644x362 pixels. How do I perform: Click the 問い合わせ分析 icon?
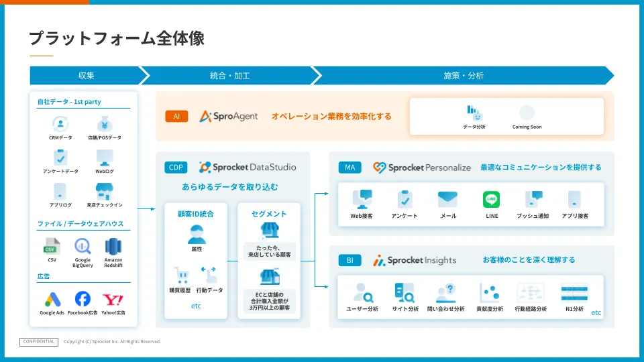pos(446,294)
